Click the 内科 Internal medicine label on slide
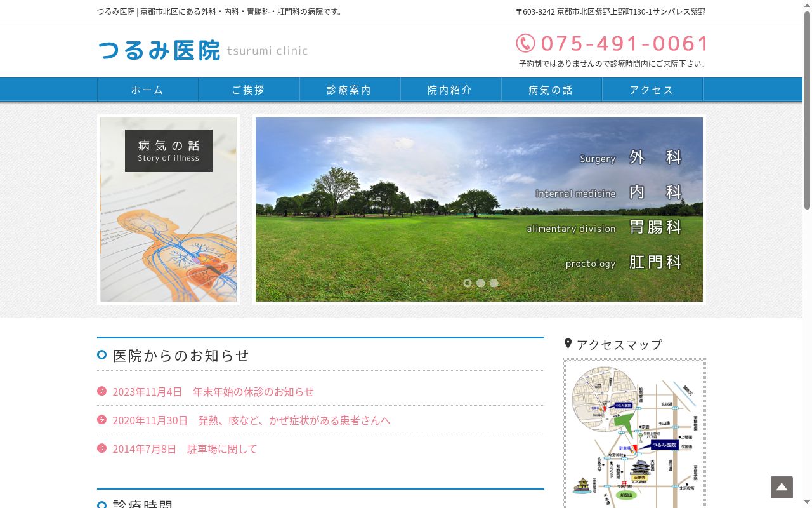This screenshot has height=508, width=812. [x=608, y=192]
